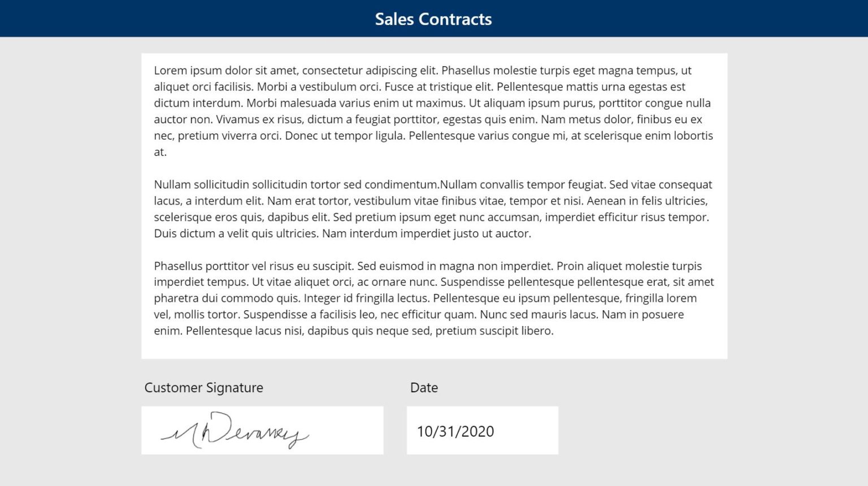
Task: Select the first contract paragraph starting Lorem ipsum
Action: [x=434, y=110]
